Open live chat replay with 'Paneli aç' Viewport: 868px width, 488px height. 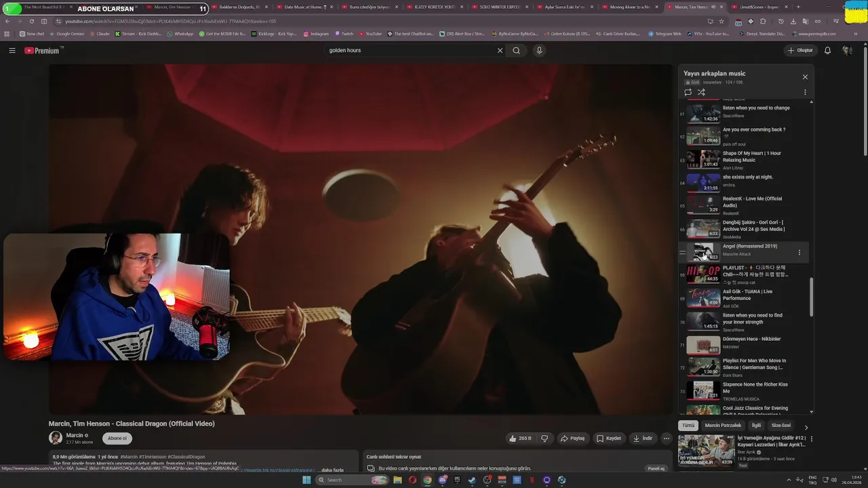tap(656, 468)
